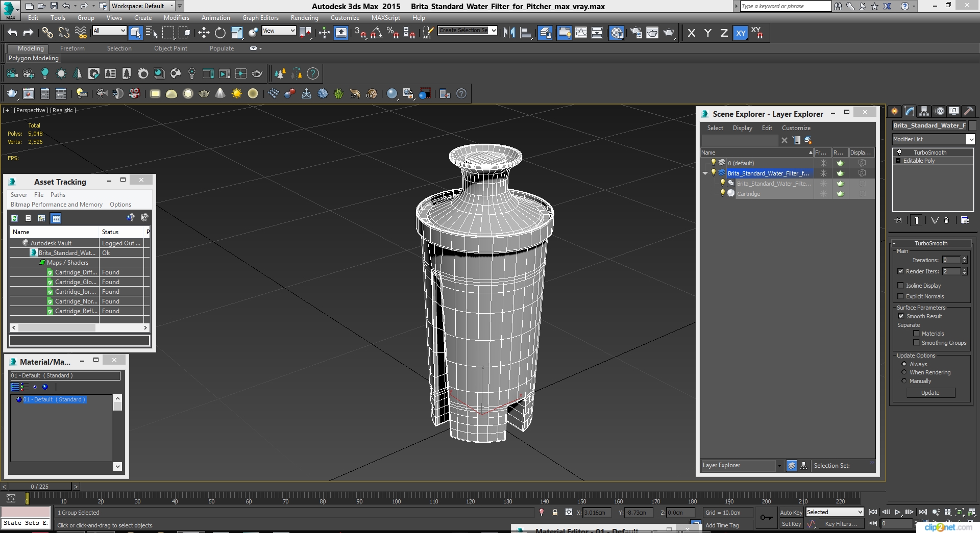Expand the Editable Poly stack entry
Image resolution: width=980 pixels, height=533 pixels.
[898, 161]
